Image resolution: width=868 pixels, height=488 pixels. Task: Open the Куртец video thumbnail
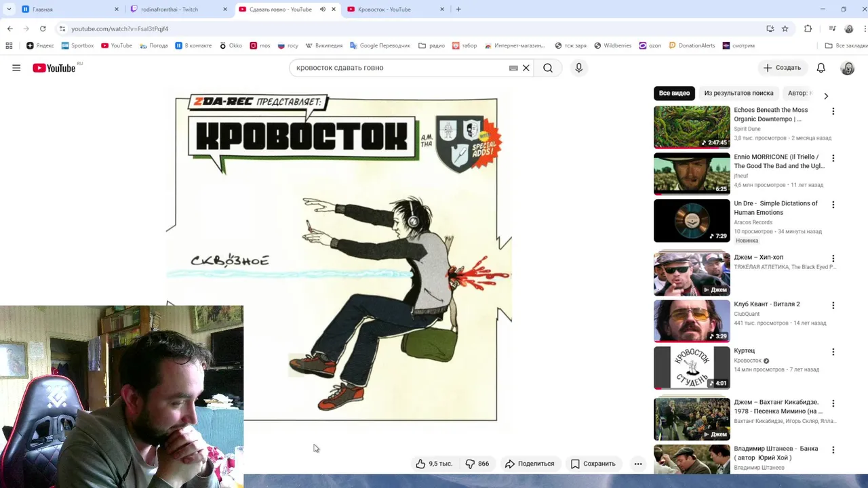[692, 368]
